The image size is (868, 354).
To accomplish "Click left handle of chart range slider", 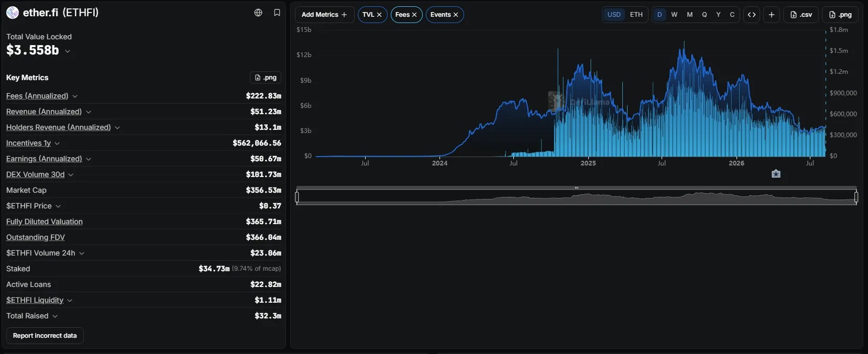I will [x=297, y=197].
